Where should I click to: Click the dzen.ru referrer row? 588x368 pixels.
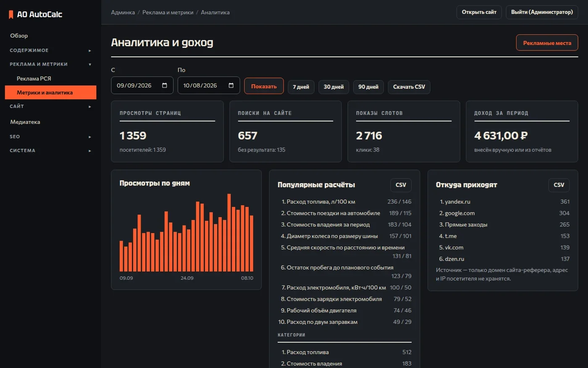pos(503,259)
